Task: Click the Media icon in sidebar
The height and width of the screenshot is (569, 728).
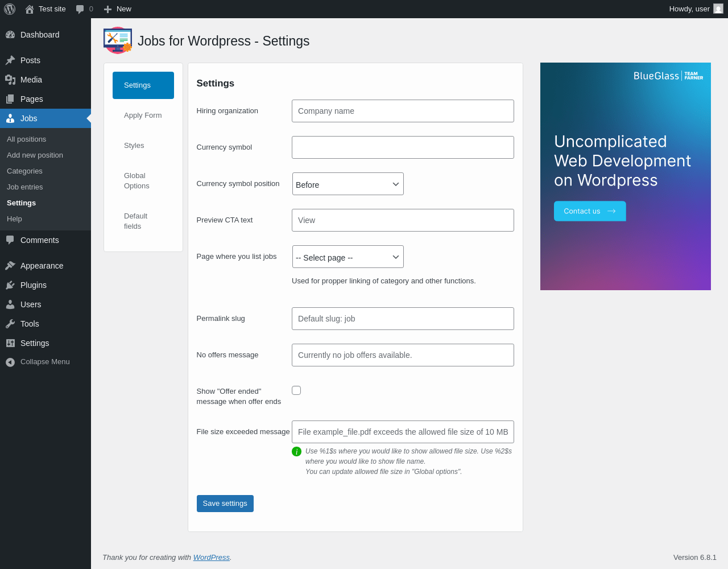Action: [x=10, y=80]
